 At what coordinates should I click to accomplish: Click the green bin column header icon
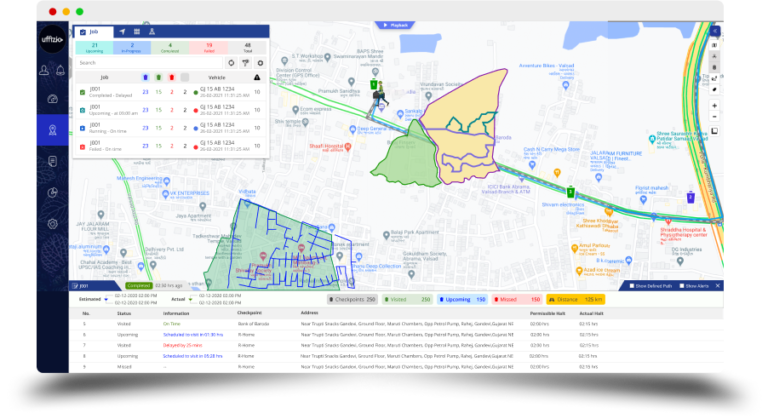pos(158,77)
